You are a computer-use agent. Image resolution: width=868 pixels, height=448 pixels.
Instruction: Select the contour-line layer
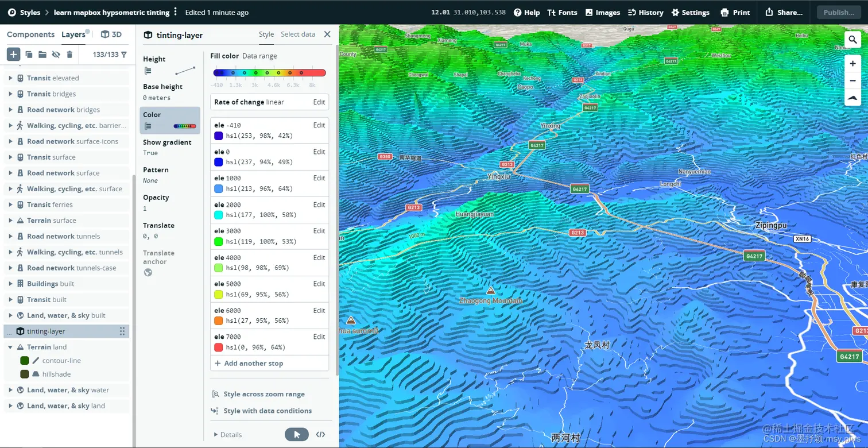tap(61, 361)
